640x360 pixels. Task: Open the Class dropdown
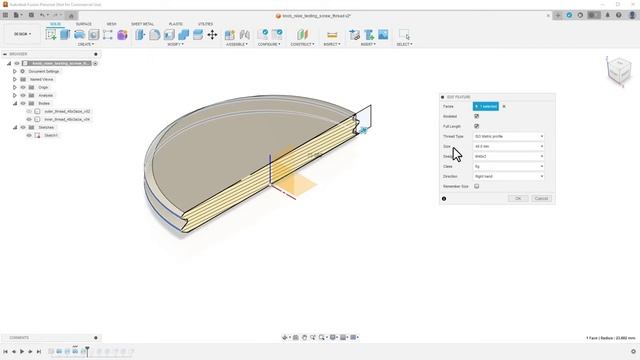coord(509,167)
